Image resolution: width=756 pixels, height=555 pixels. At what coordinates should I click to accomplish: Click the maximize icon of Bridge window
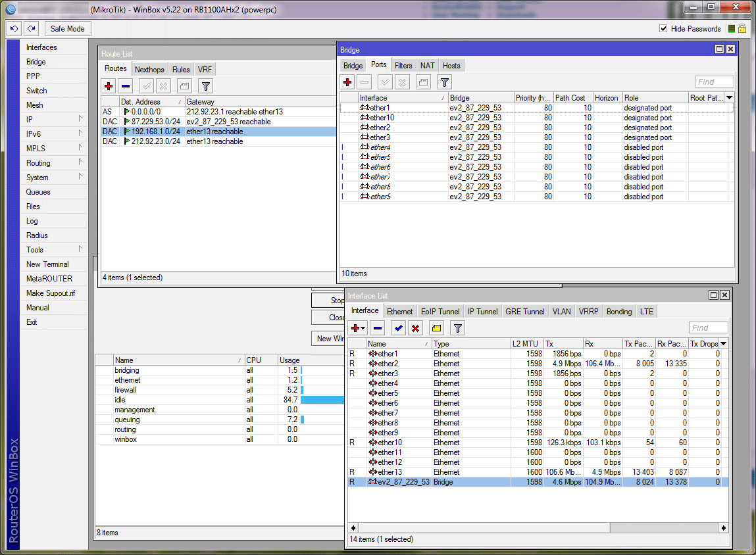pyautogui.click(x=719, y=49)
